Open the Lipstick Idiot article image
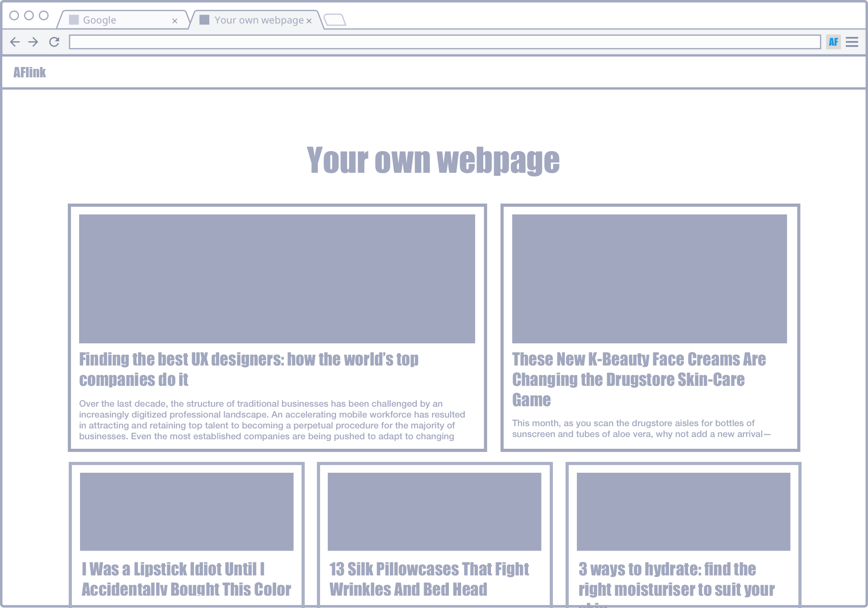The height and width of the screenshot is (608, 868). [x=187, y=512]
